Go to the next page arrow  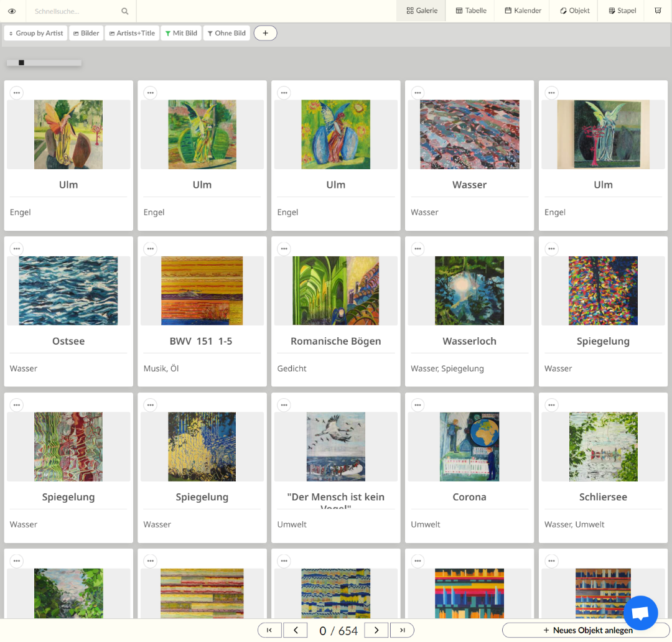376,630
